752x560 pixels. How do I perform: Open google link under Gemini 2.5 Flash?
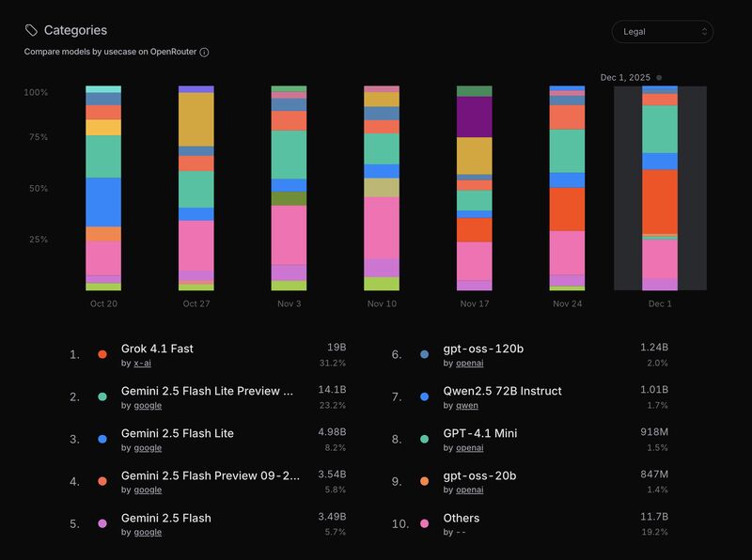148,532
